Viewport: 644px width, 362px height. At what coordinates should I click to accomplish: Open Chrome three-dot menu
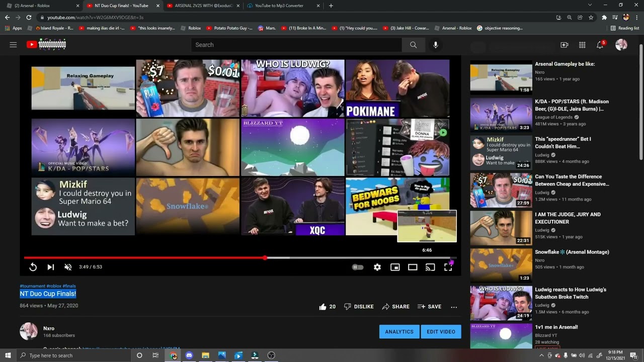(636, 17)
